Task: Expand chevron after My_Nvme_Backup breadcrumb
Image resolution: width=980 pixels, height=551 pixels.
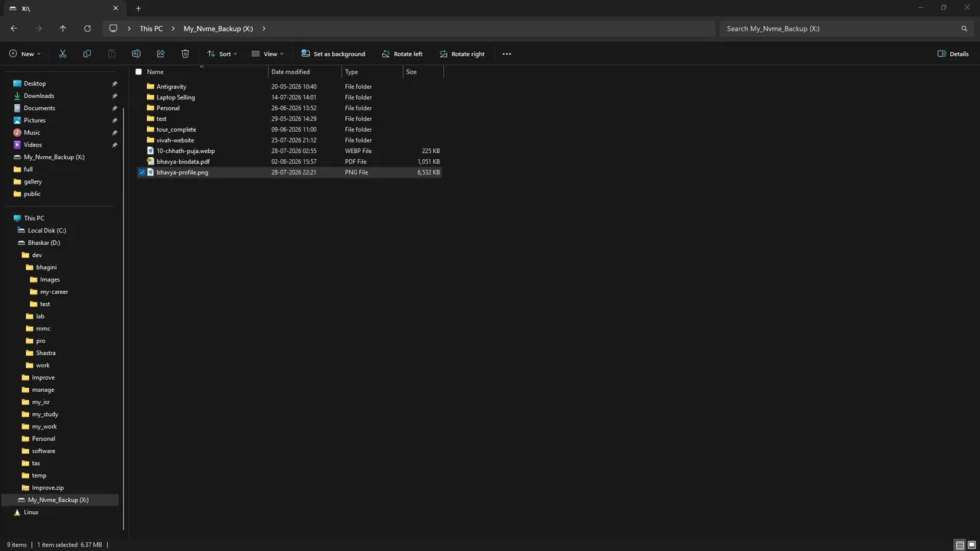Action: (x=263, y=28)
